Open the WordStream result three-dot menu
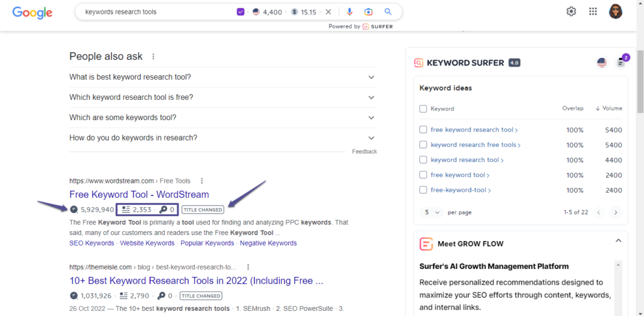This screenshot has width=644, height=316. [x=202, y=181]
